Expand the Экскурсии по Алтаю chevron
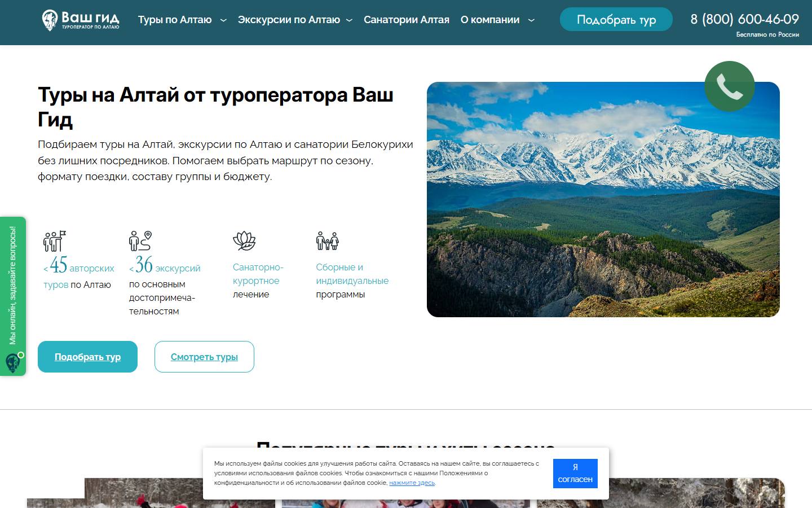812x508 pixels. (x=349, y=20)
